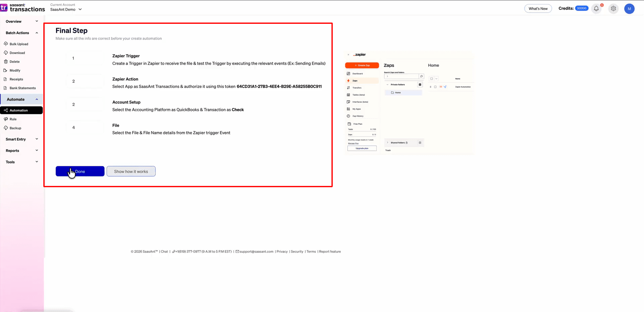The image size is (644, 312).
Task: Expand the Smart Entry section
Action: (x=22, y=139)
